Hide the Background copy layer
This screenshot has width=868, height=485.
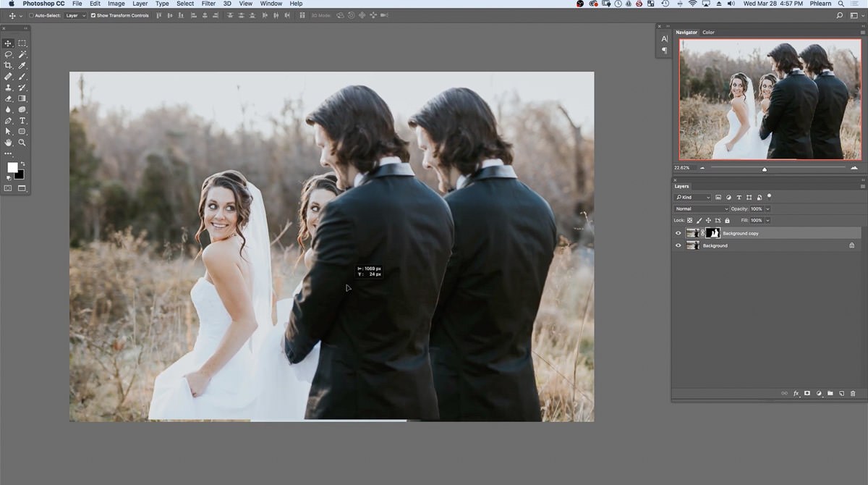pos(678,233)
